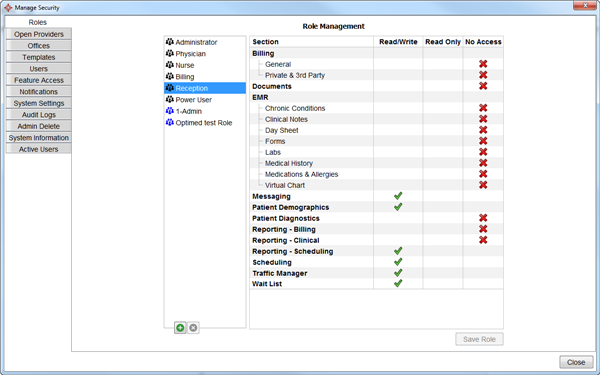Screen dimensions: 600x375
Task: Click the Nurse role icon
Action: coord(170,65)
